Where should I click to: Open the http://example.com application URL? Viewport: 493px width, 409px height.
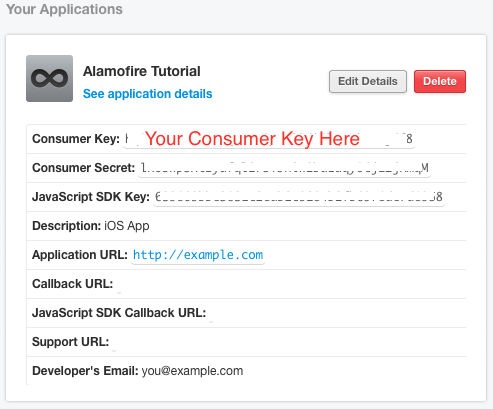point(198,255)
